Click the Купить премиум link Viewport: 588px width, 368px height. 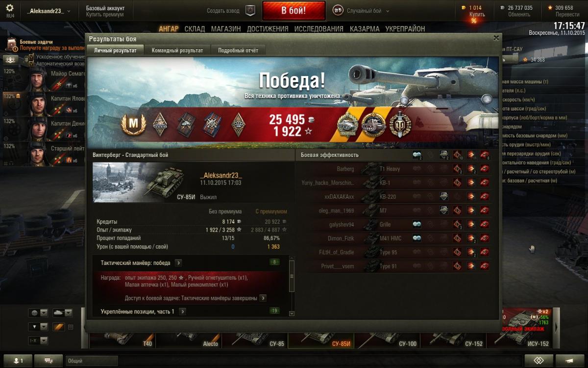105,15
